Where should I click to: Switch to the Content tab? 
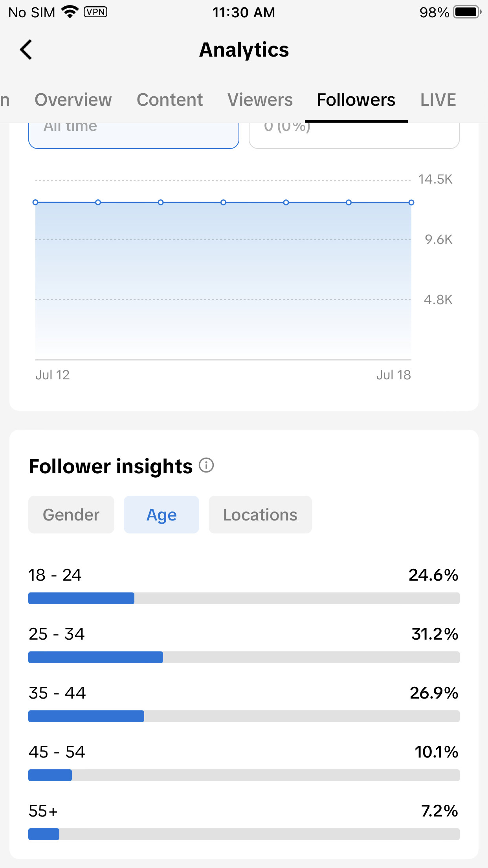click(170, 100)
